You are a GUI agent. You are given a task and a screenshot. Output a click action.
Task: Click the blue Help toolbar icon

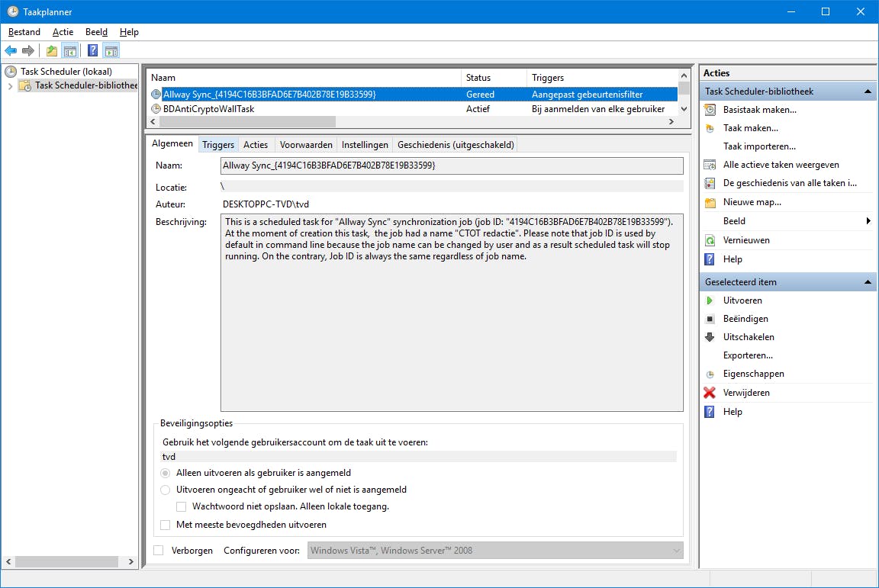(x=93, y=51)
